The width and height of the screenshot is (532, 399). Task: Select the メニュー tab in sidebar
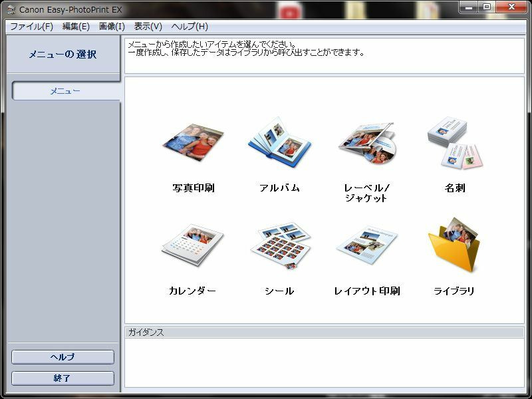point(65,90)
